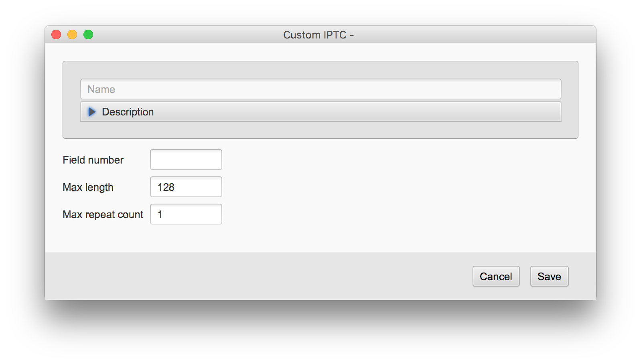Select the Max length field showing 128
The width and height of the screenshot is (641, 364).
tap(186, 187)
